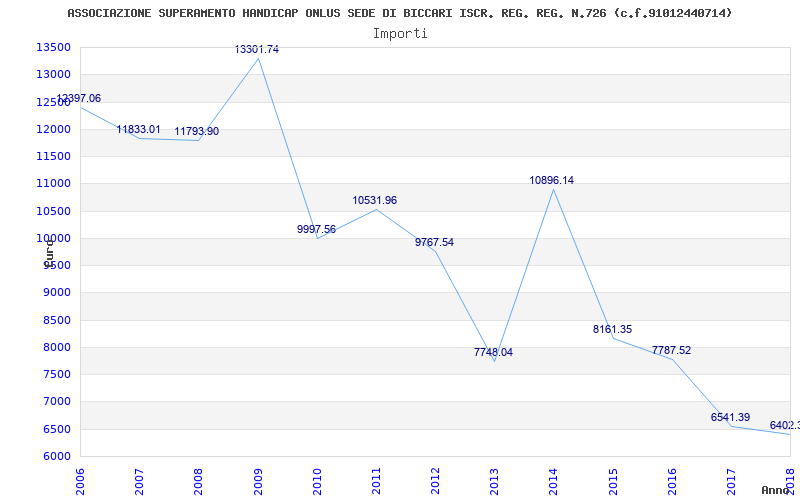Click the Importi chart subtitle

click(x=400, y=34)
